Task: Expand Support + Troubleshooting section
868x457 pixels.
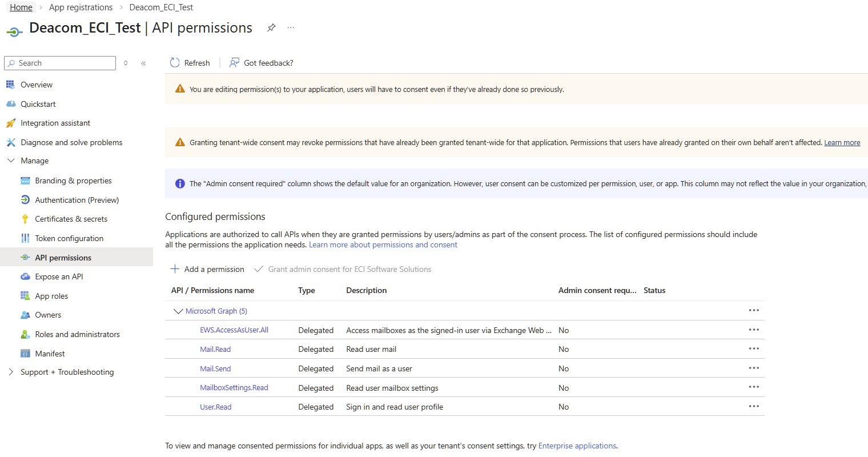Action: (11, 372)
